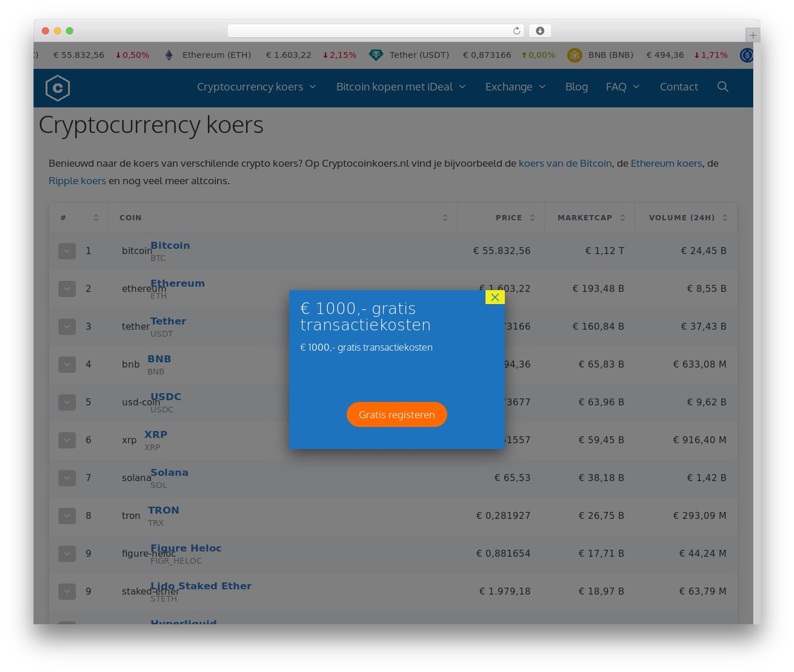Expand the TRON row details

pyautogui.click(x=67, y=516)
